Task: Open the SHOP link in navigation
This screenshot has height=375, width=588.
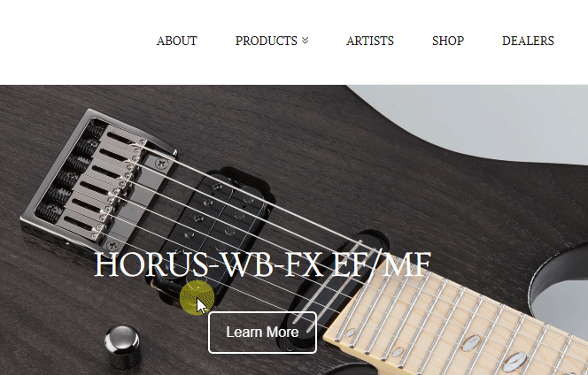Action: tap(448, 41)
